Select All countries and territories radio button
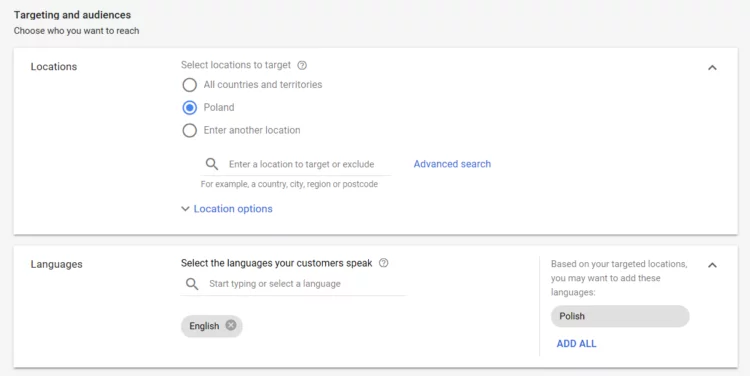The width and height of the screenshot is (750, 376). [189, 85]
